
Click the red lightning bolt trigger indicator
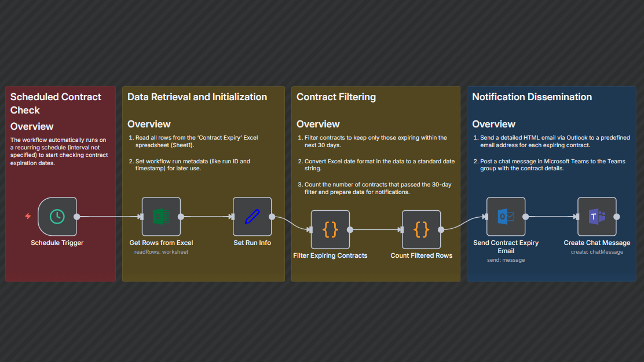tap(28, 217)
